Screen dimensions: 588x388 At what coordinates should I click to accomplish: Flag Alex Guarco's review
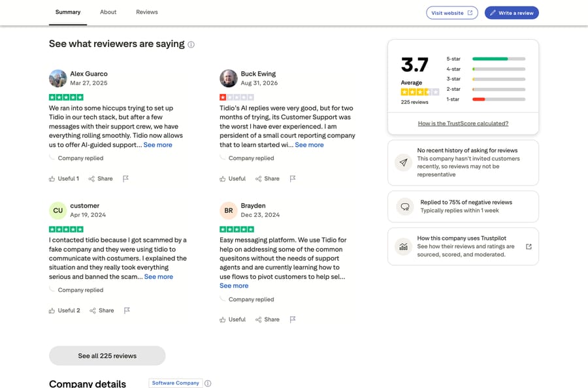(125, 178)
